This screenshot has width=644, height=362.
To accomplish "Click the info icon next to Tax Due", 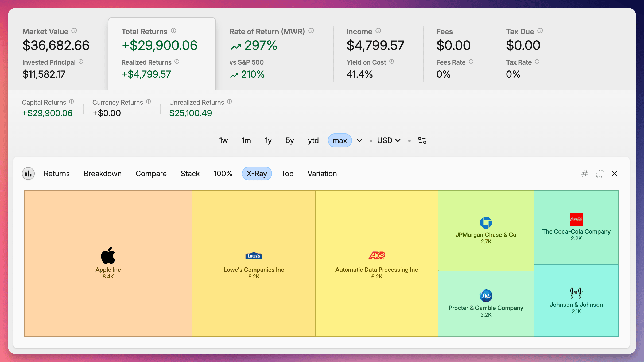I will pos(540,31).
